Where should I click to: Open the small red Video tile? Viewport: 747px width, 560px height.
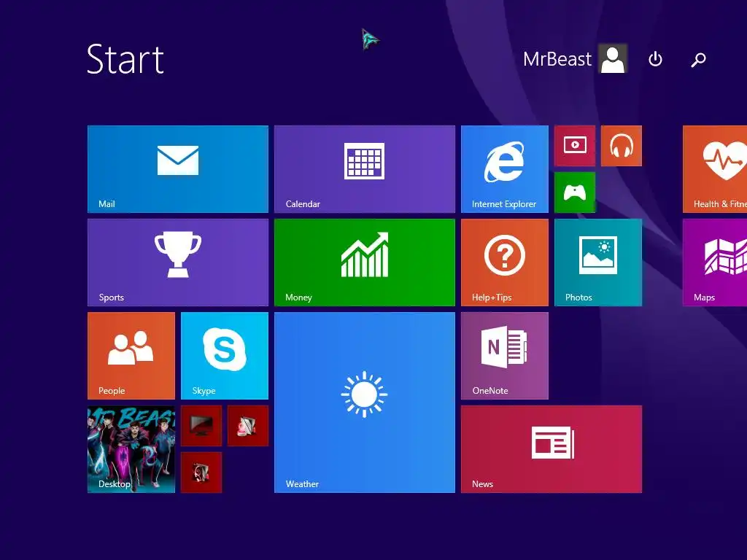point(575,146)
